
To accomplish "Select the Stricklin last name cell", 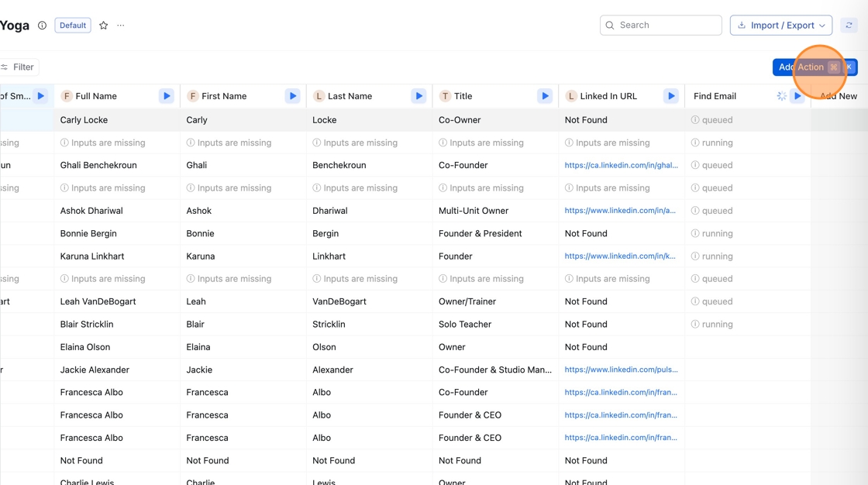I will (369, 324).
